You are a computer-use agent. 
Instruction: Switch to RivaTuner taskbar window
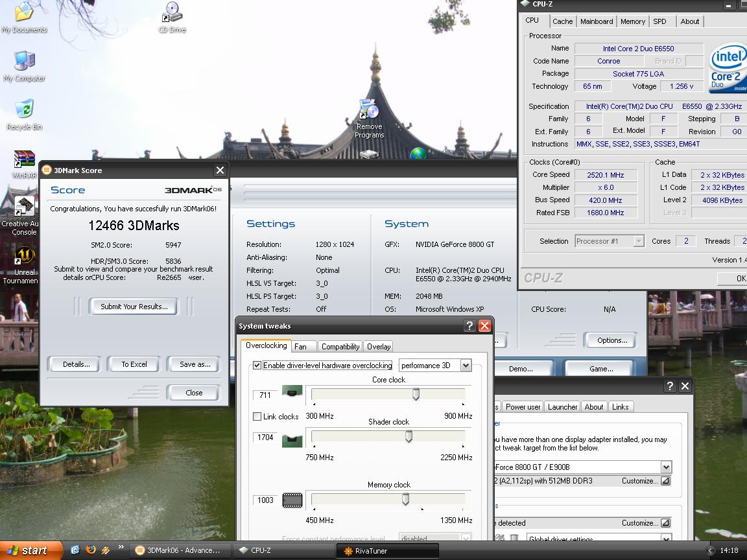tap(388, 550)
